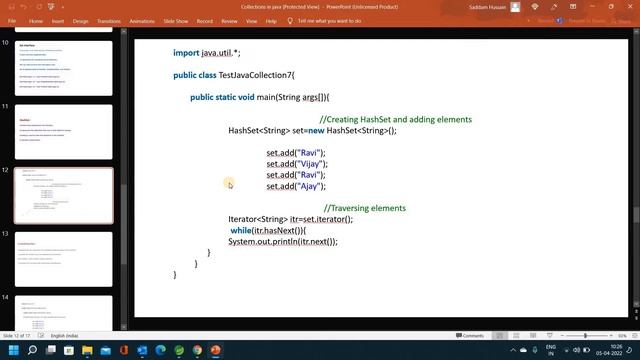Click the Slide 12 of 17 status text
The height and width of the screenshot is (360, 640).
pyautogui.click(x=17, y=336)
